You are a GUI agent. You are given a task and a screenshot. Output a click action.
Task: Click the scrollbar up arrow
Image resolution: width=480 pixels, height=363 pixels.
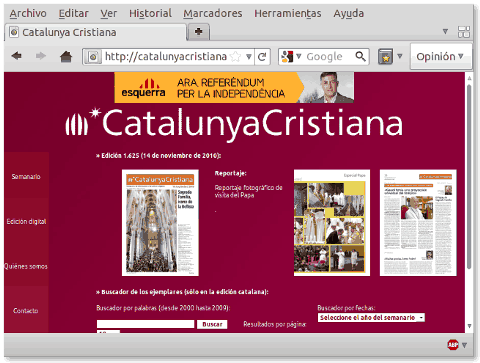(x=469, y=78)
